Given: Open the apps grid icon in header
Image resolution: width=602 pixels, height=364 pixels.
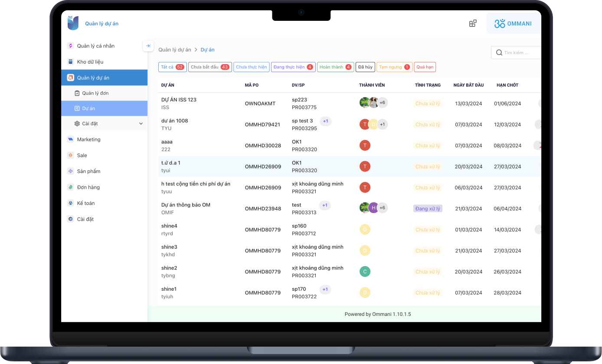Looking at the screenshot, I should (x=473, y=23).
